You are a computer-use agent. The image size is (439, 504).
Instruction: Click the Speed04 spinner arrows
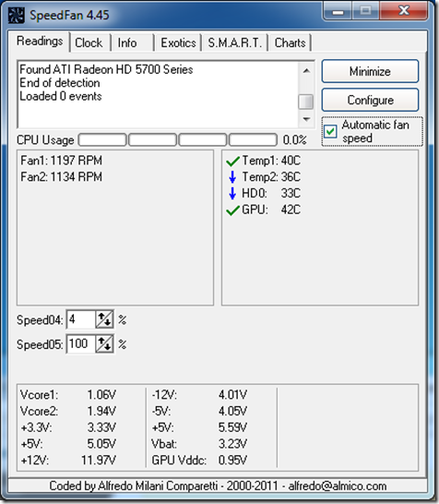(104, 319)
